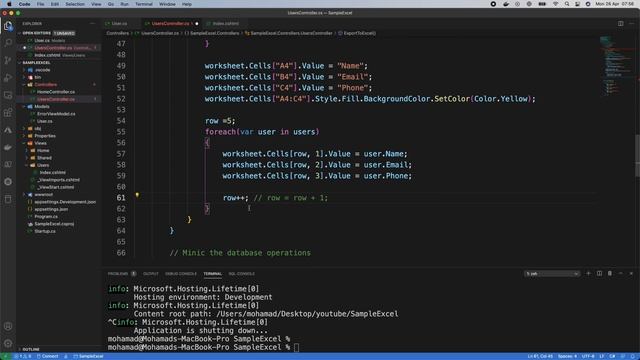Image resolution: width=640 pixels, height=360 pixels.
Task: Click the split editor icon
Action: click(620, 24)
